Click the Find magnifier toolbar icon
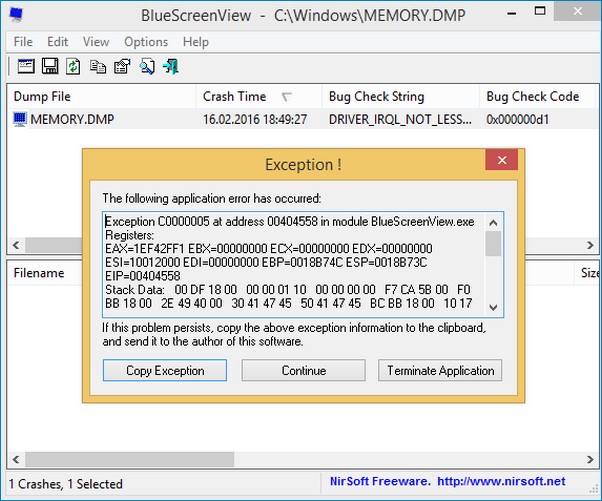602x501 pixels. pyautogui.click(x=147, y=66)
